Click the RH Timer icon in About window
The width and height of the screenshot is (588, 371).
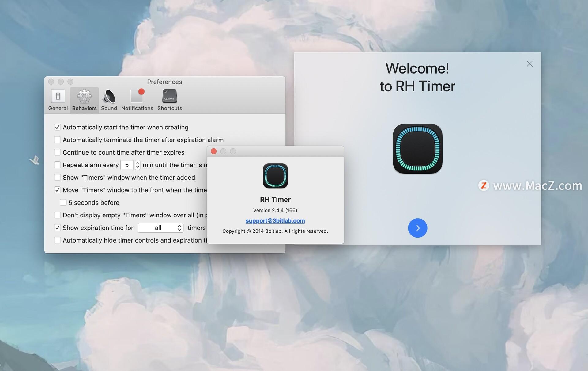click(275, 176)
